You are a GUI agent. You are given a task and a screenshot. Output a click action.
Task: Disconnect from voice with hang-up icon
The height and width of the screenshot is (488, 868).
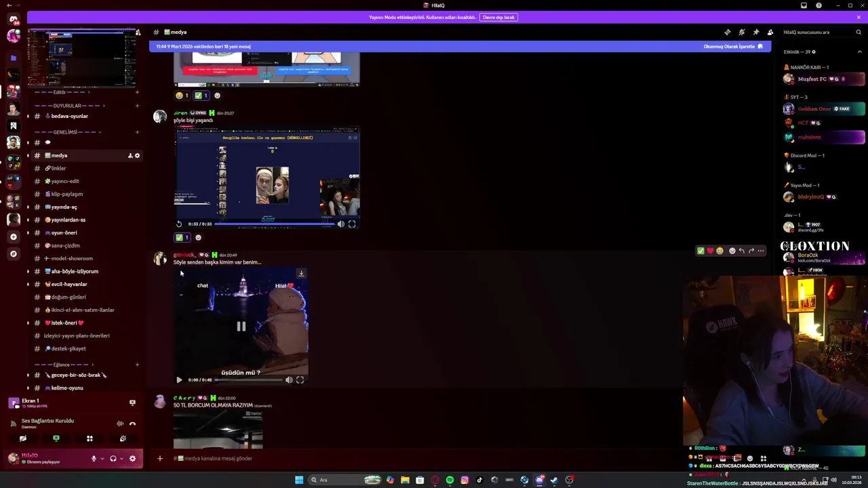[x=132, y=424]
